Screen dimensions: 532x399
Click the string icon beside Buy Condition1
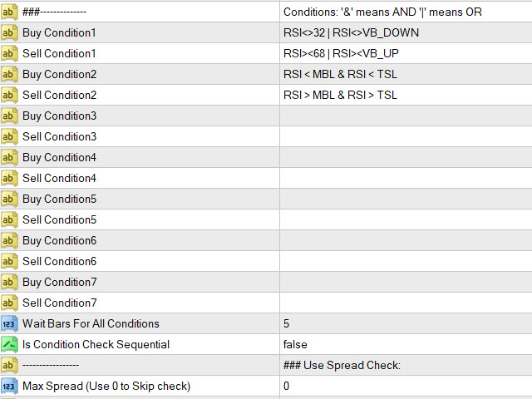[x=9, y=32]
